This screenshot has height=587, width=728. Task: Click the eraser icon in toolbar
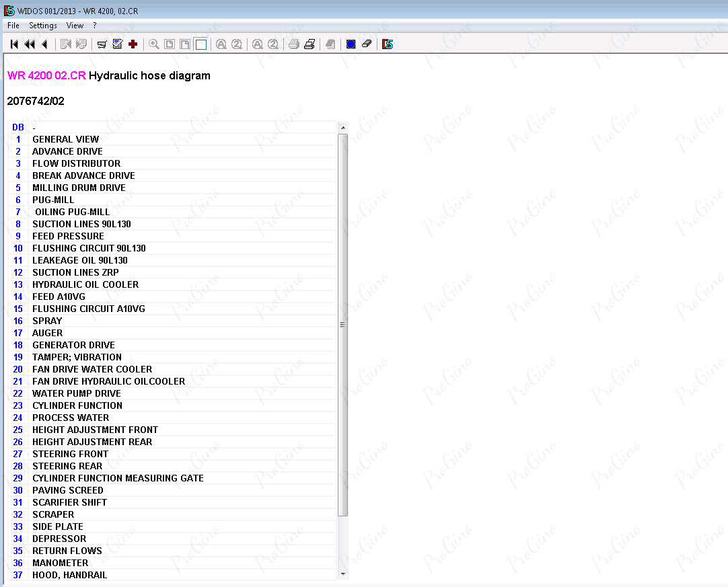[x=366, y=44]
